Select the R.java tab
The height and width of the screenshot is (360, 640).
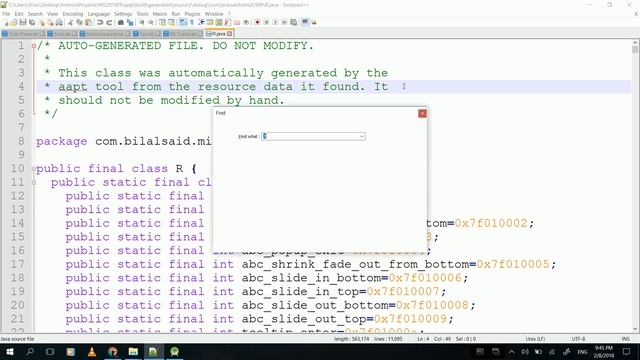[218, 34]
